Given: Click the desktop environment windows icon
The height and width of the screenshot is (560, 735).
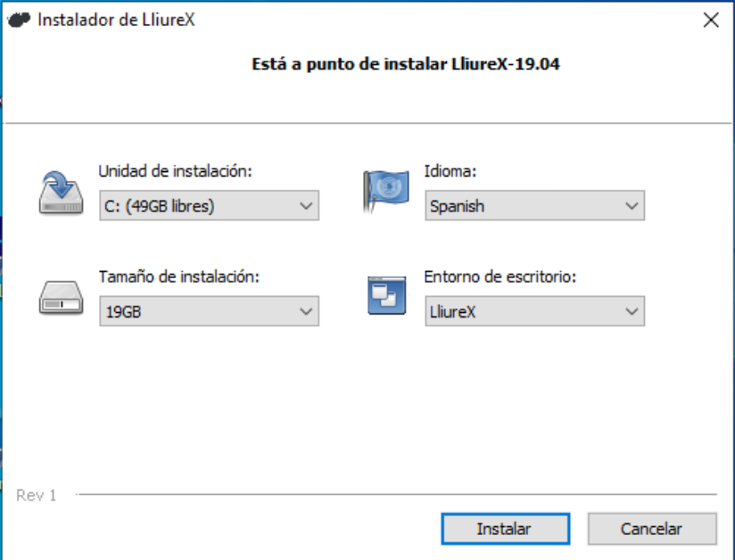Looking at the screenshot, I should coord(387,295).
